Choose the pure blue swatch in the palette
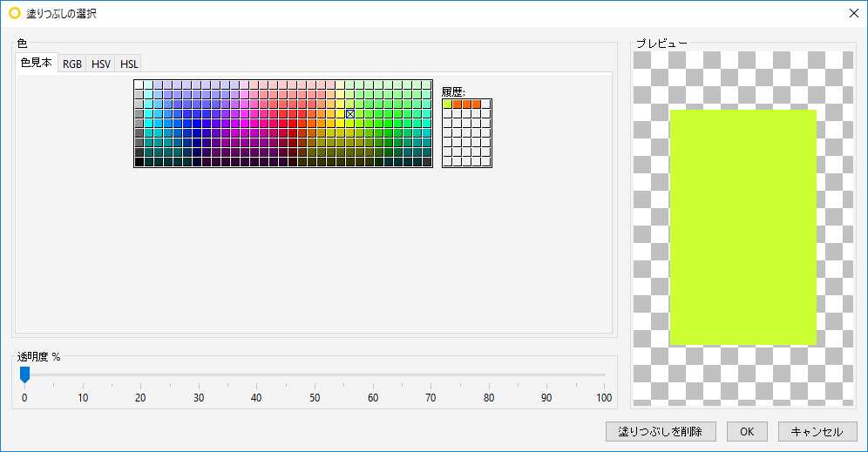868x452 pixels. [x=196, y=124]
